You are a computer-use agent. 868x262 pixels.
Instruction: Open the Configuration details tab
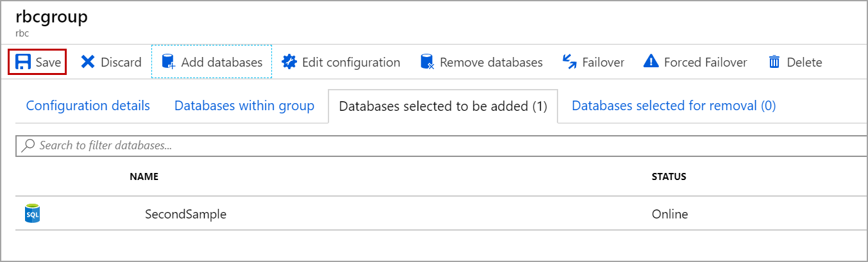coord(88,106)
